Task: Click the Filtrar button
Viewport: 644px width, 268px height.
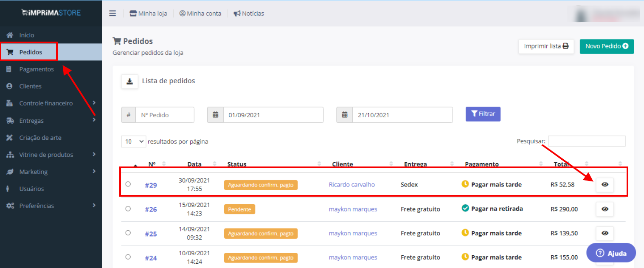Action: pyautogui.click(x=483, y=114)
